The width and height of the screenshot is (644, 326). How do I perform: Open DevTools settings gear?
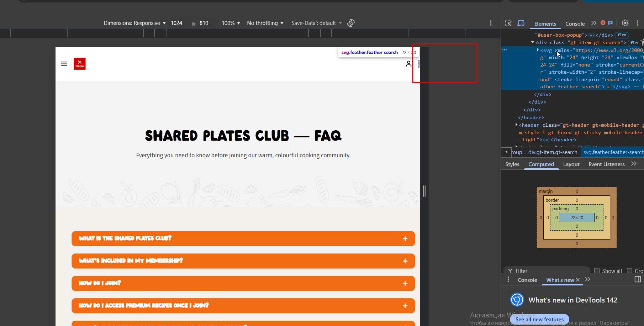[625, 23]
